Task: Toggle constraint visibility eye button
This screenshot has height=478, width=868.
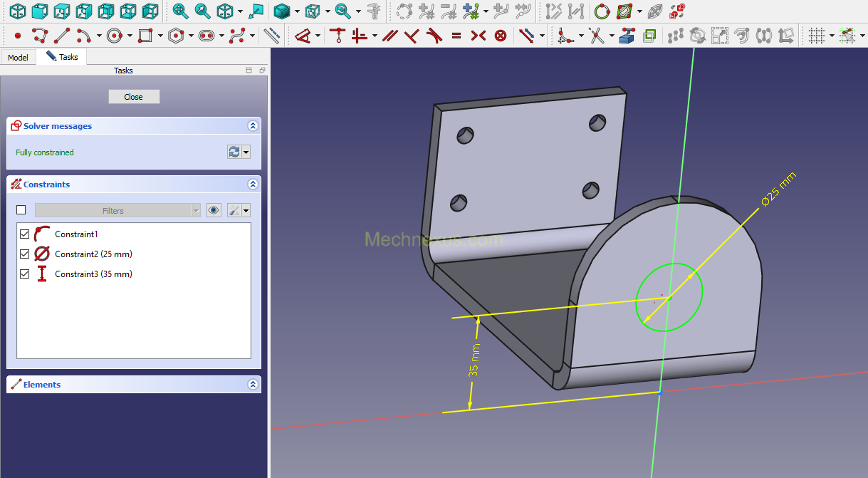Action: coord(214,210)
